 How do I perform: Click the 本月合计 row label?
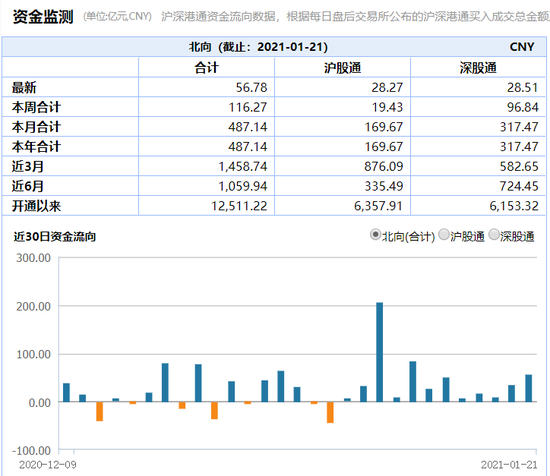36,127
